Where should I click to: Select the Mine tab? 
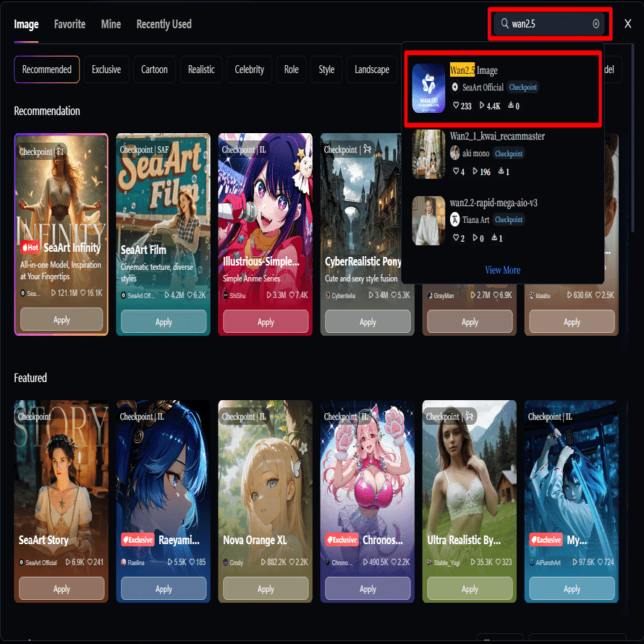[111, 24]
